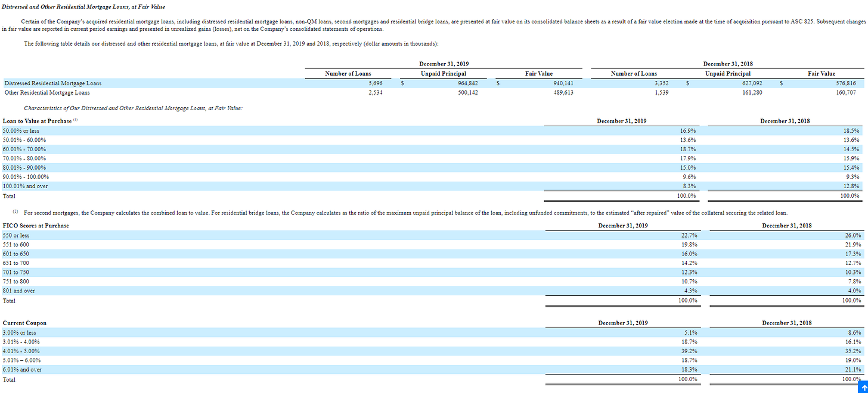Image resolution: width=868 pixels, height=393 pixels.
Task: Click "Total" label in Loan to Value table
Action: (9, 196)
